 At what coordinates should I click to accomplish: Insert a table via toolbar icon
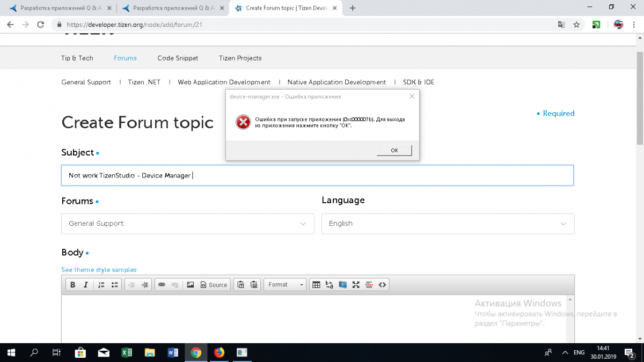pyautogui.click(x=316, y=285)
